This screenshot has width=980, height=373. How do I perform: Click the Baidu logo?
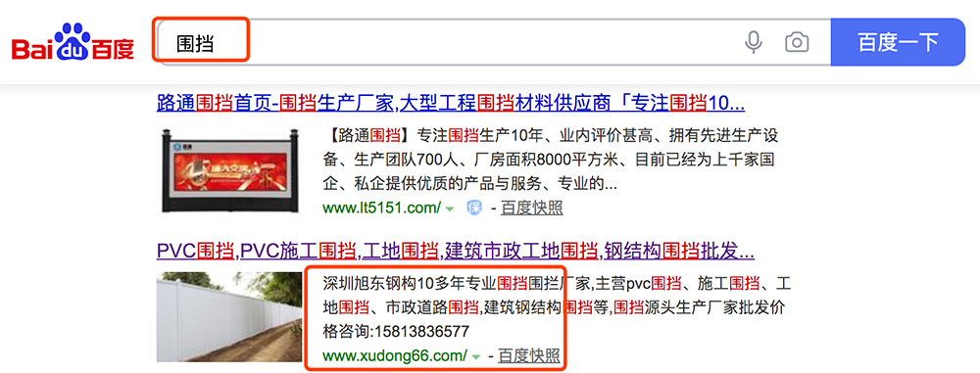73,42
